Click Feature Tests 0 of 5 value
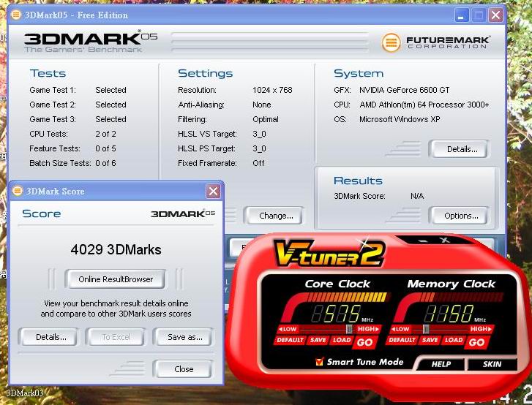This screenshot has height=405, width=532. pos(105,148)
